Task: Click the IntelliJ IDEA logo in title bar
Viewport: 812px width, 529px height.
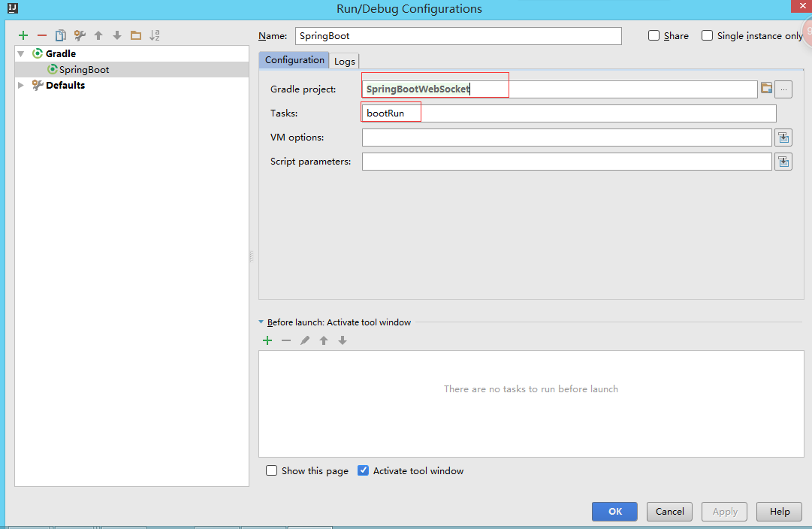Action: pyautogui.click(x=13, y=8)
